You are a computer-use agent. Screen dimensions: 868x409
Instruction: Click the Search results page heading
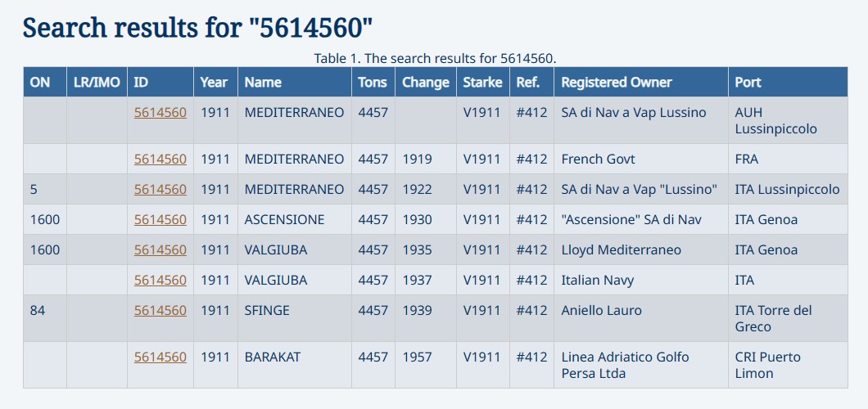point(197,27)
